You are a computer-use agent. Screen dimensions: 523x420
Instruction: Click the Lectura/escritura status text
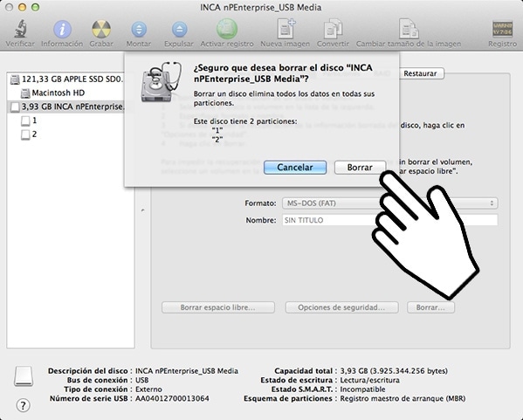pyautogui.click(x=369, y=381)
